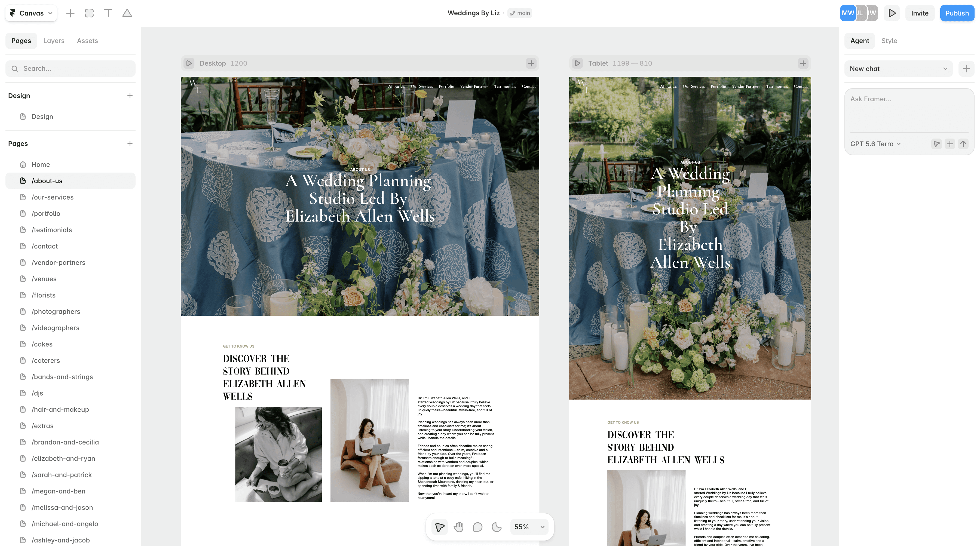Select the Text tool in top toolbar
This screenshot has width=980, height=546.
point(108,13)
